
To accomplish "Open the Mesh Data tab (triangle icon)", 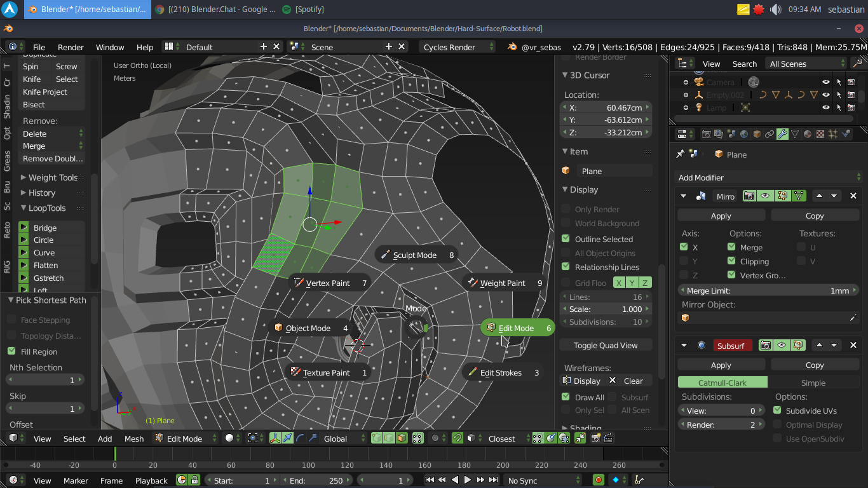I will pos(795,134).
